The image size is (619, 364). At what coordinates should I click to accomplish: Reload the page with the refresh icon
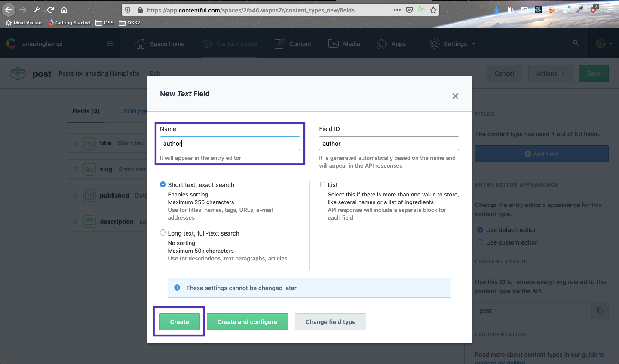pos(50,10)
